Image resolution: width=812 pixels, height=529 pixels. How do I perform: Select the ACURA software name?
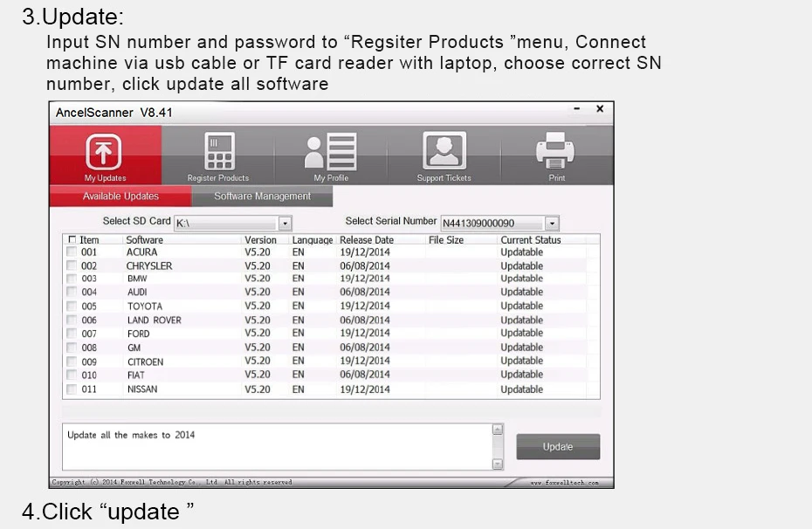pyautogui.click(x=142, y=252)
